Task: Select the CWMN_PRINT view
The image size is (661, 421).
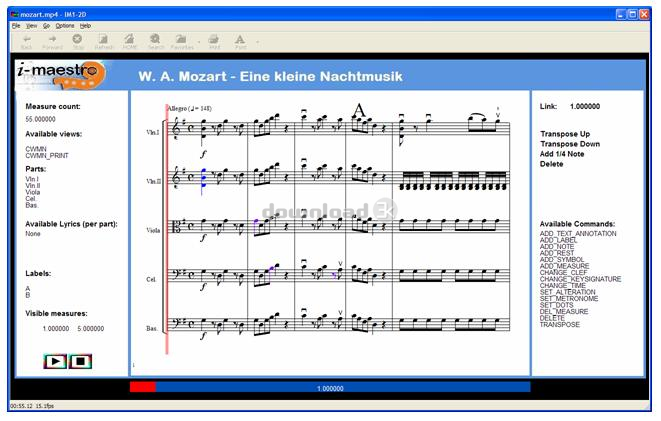Action: [x=47, y=156]
